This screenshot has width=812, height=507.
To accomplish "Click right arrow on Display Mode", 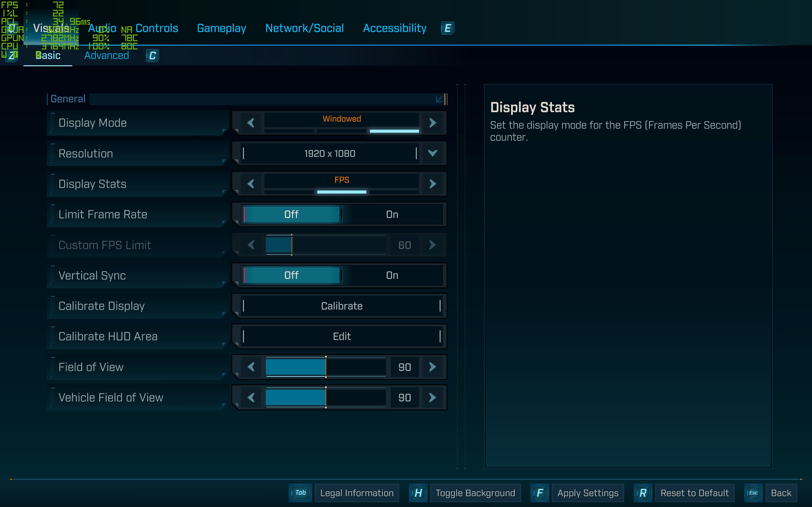I will pos(433,123).
